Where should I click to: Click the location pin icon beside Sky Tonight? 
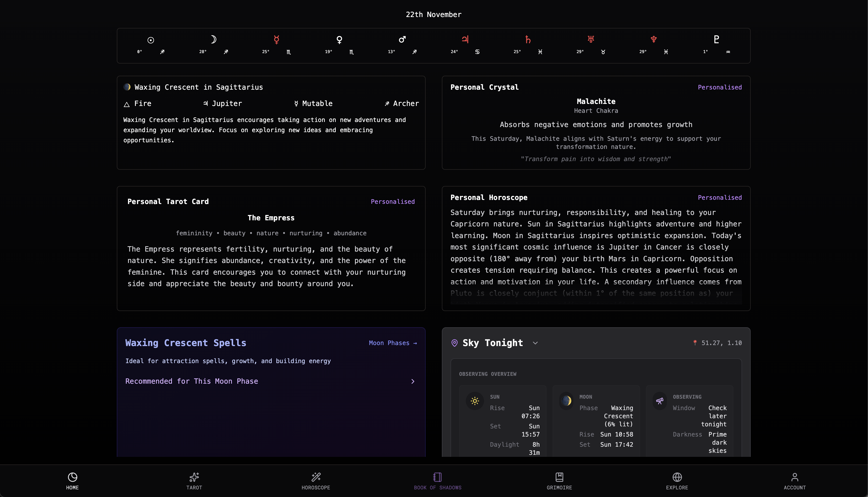(454, 343)
